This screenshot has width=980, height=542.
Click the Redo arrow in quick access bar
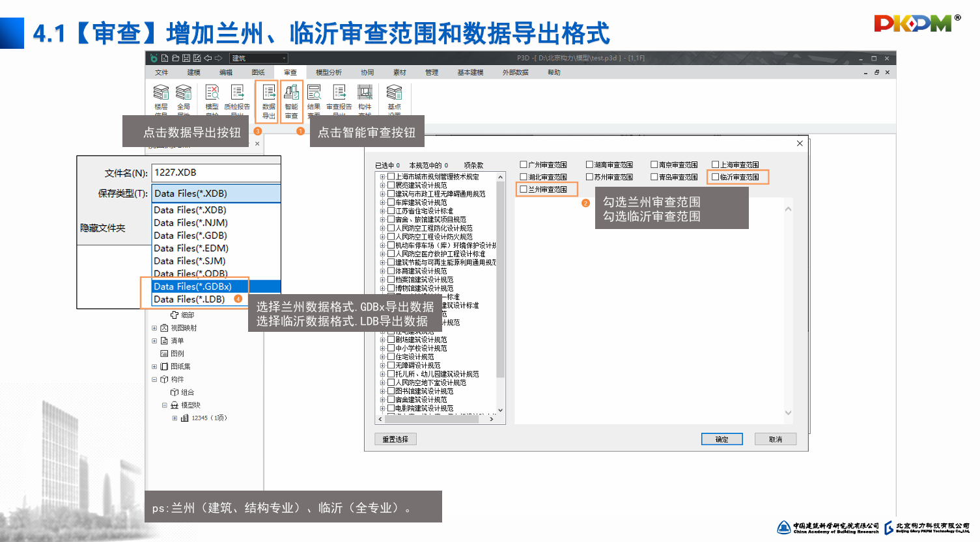tap(218, 58)
